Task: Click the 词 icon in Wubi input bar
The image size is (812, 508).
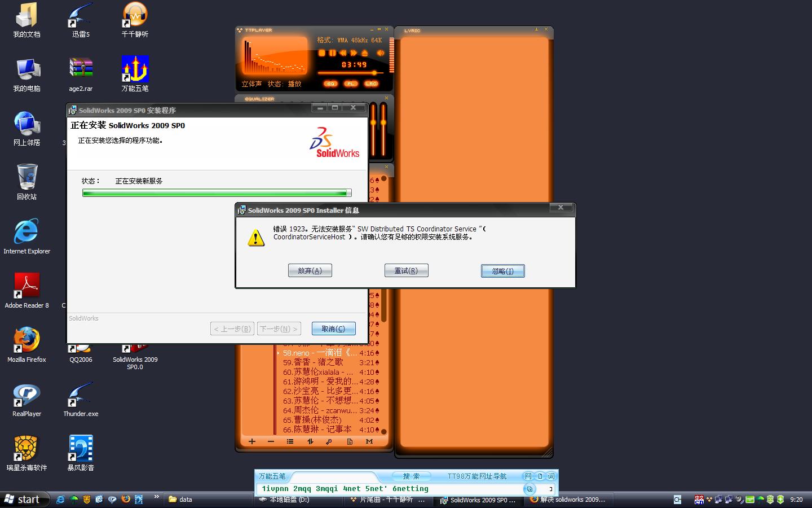Action: coord(551,476)
